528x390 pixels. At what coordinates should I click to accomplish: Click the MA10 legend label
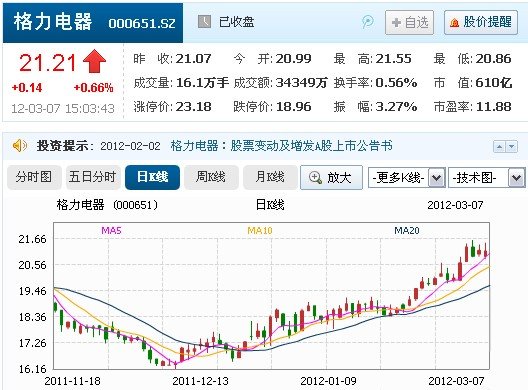click(260, 230)
